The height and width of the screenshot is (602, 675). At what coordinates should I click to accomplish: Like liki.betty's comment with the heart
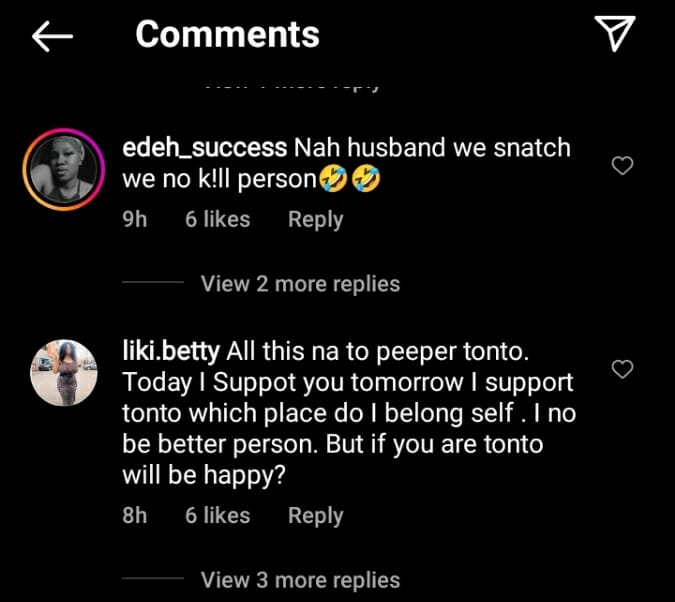(622, 370)
